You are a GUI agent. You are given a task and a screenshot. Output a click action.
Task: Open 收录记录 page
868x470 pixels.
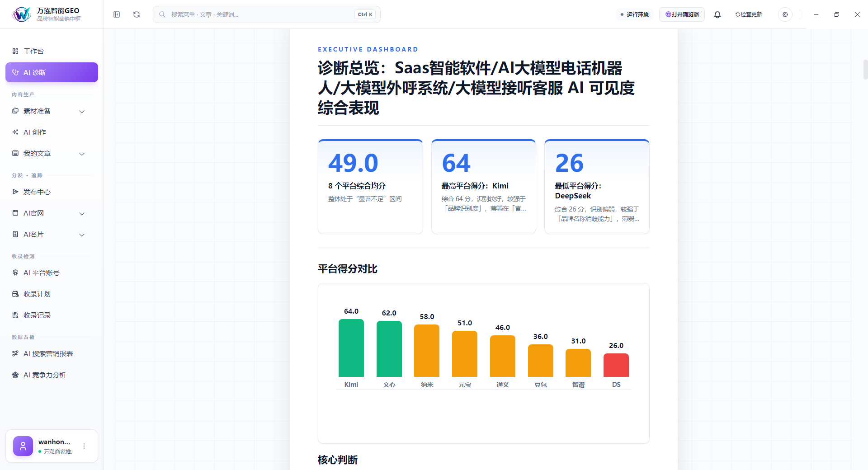[52, 315]
